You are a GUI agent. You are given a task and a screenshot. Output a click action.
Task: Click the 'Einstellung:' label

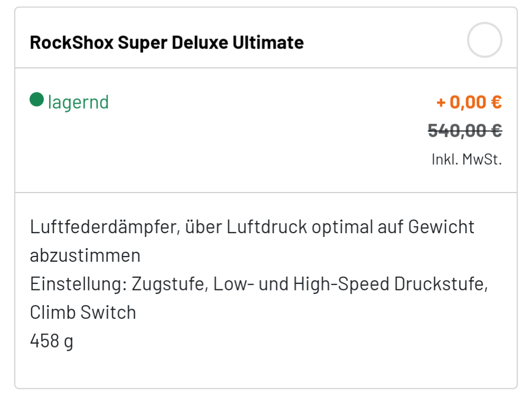coord(78,284)
